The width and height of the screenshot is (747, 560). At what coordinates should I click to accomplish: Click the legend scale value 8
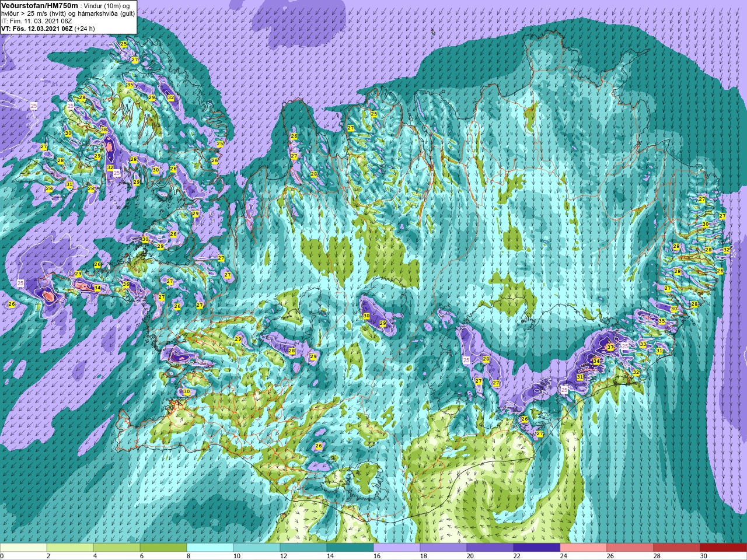(x=189, y=556)
